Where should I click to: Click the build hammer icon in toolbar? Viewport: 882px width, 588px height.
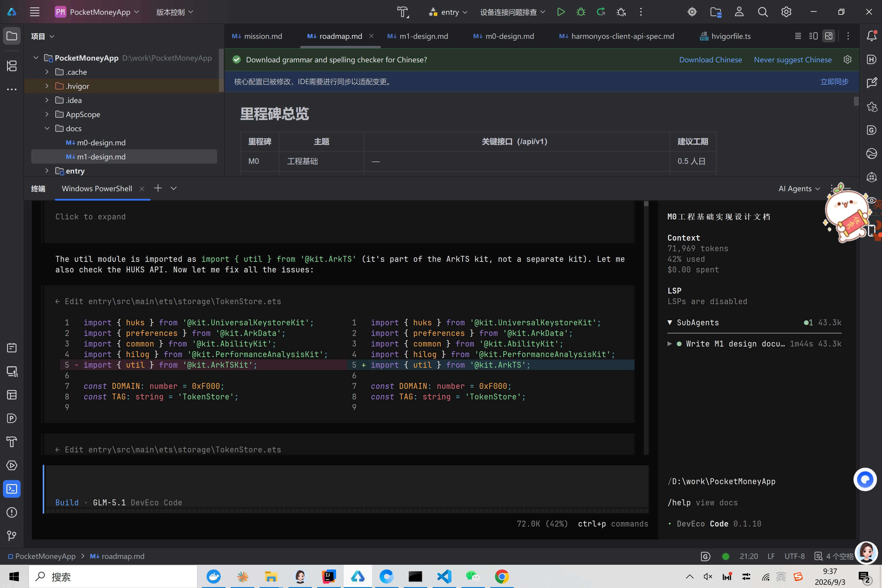pos(403,12)
